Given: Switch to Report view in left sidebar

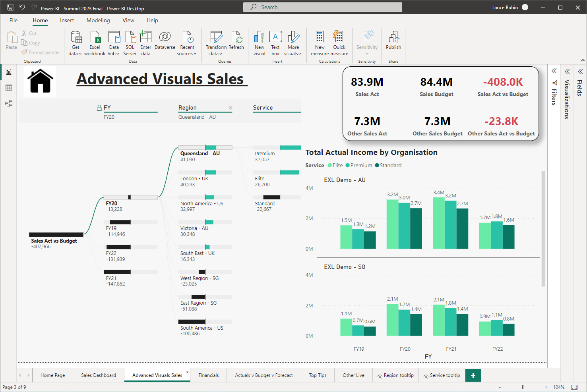Looking at the screenshot, I should tap(9, 72).
